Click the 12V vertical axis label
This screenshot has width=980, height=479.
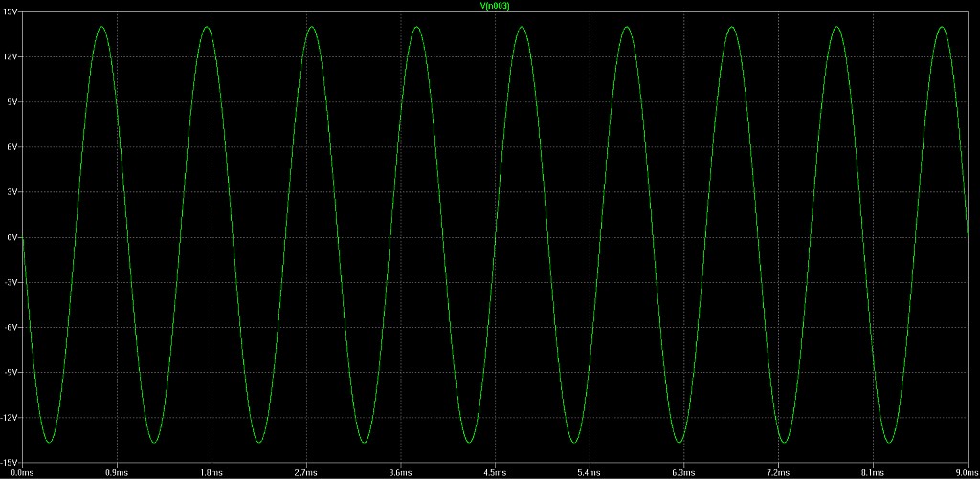coord(12,56)
